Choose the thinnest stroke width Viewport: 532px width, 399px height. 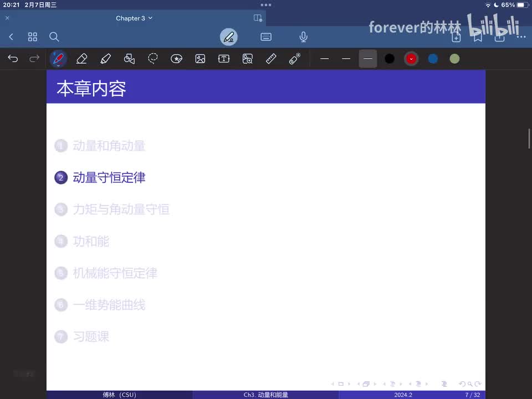324,59
